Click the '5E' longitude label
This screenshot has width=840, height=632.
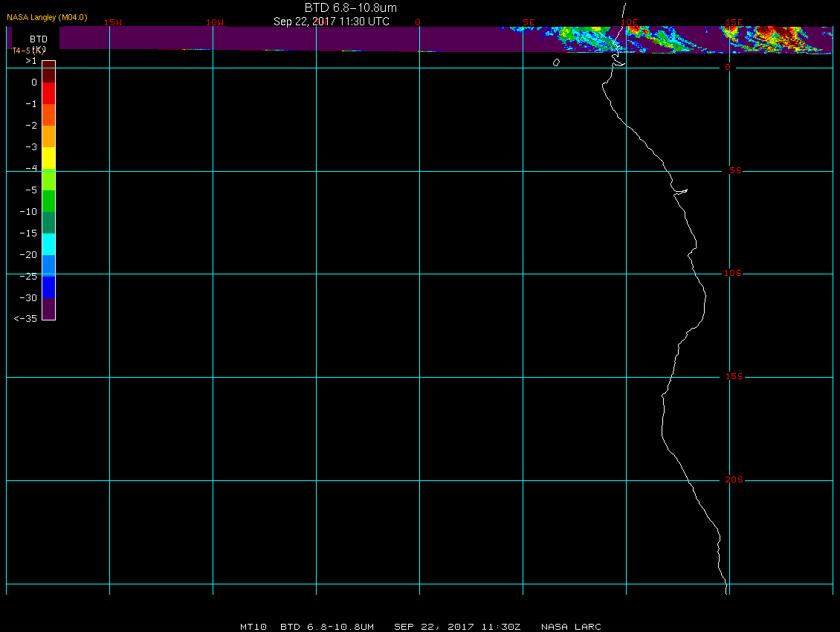pos(529,22)
